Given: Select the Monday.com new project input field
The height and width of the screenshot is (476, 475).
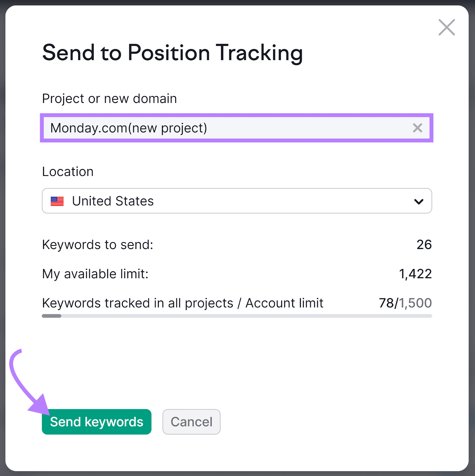Looking at the screenshot, I should [208, 128].
